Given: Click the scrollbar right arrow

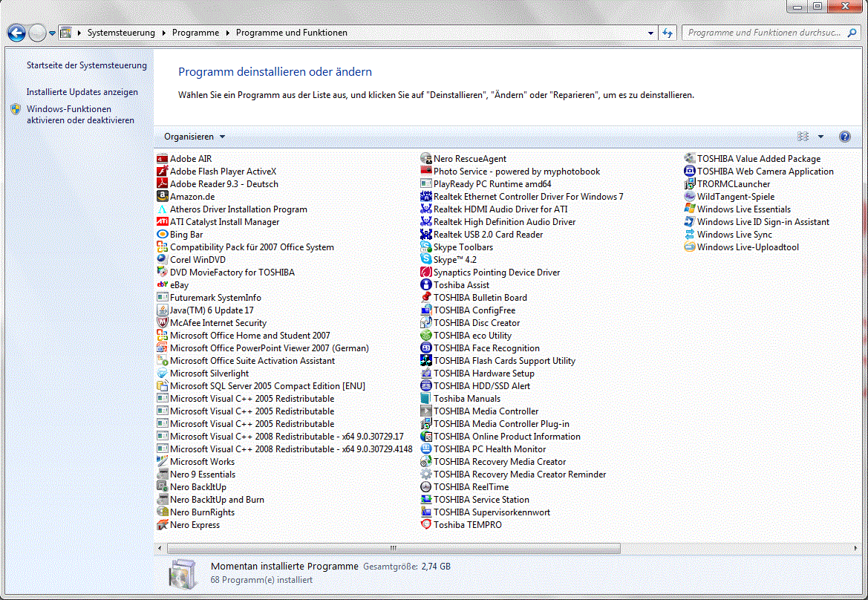Looking at the screenshot, I should pos(856,549).
